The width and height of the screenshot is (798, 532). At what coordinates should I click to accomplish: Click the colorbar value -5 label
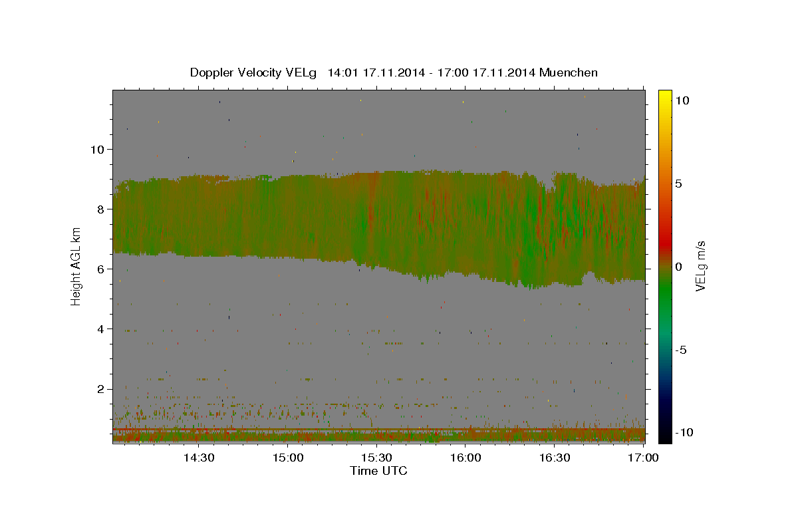pos(682,350)
